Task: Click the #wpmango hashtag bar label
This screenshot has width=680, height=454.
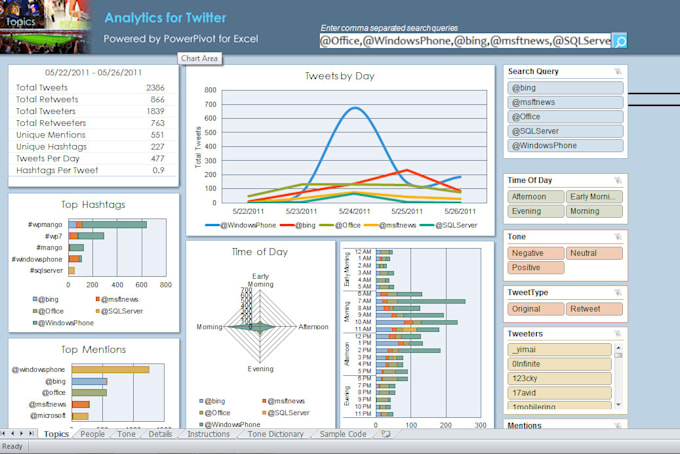Action: (x=45, y=225)
